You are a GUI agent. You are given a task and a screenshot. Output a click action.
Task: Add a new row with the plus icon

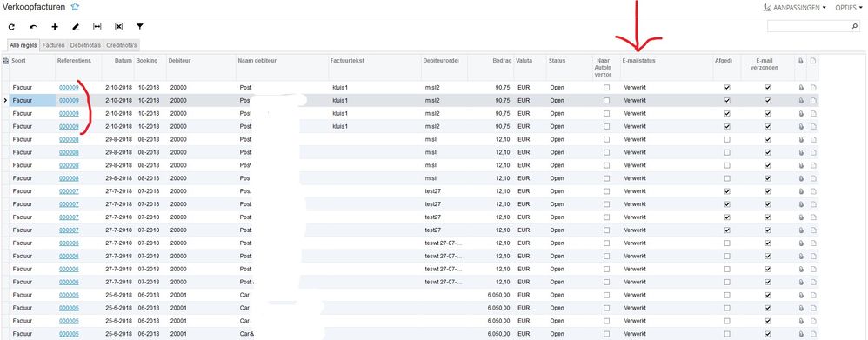pos(55,27)
